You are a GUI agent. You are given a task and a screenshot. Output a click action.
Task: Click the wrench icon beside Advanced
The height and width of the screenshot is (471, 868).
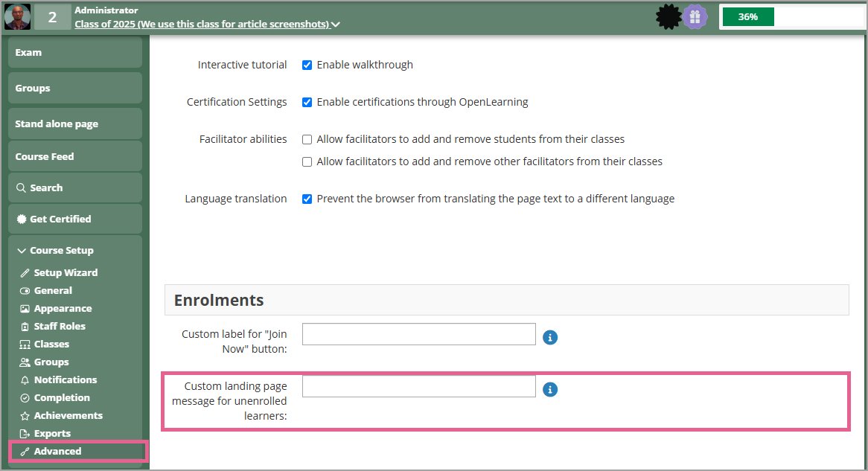(25, 452)
